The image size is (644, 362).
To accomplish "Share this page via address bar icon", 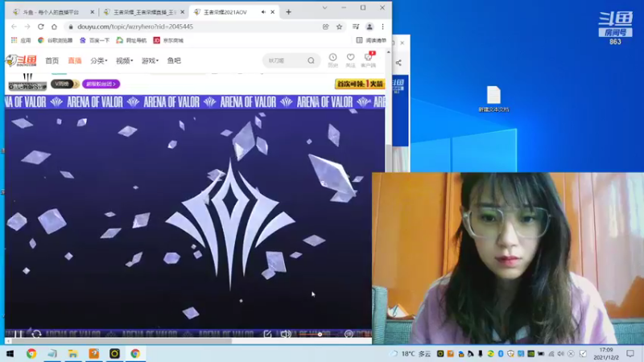I will [326, 27].
